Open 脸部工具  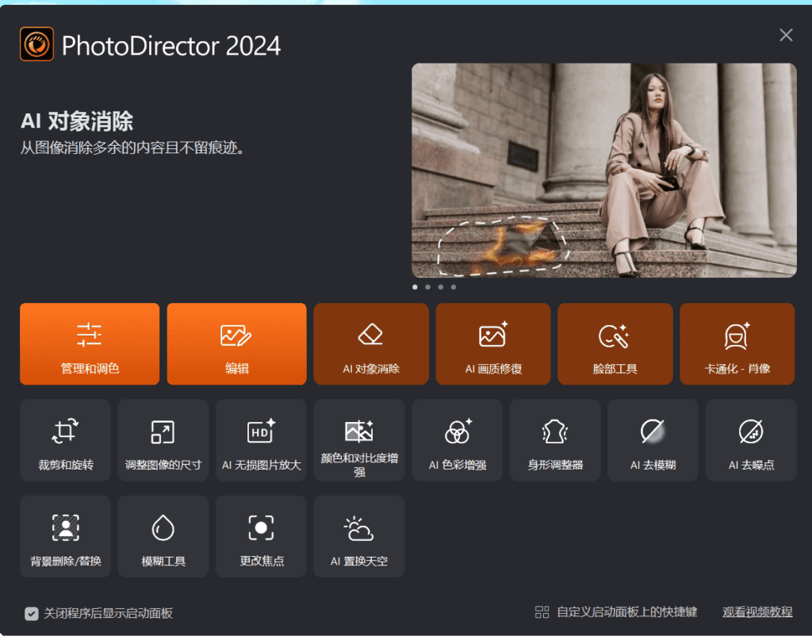615,344
